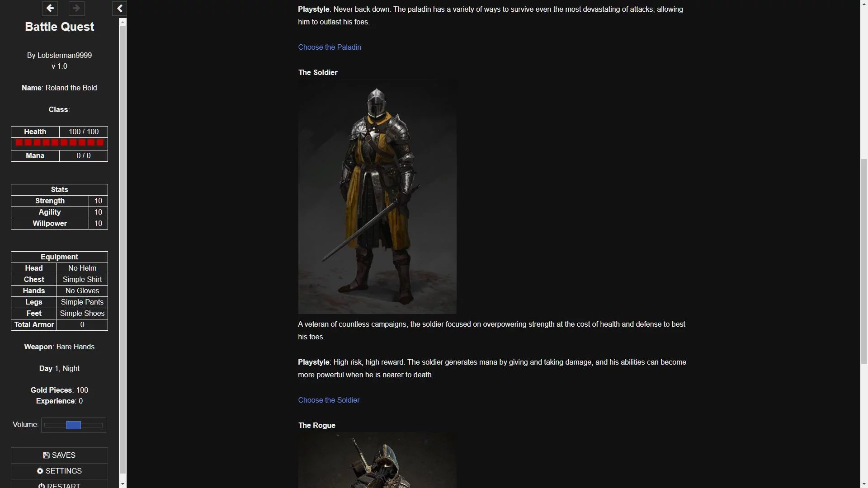
Task: Click the Total Armor row
Action: pyautogui.click(x=59, y=324)
